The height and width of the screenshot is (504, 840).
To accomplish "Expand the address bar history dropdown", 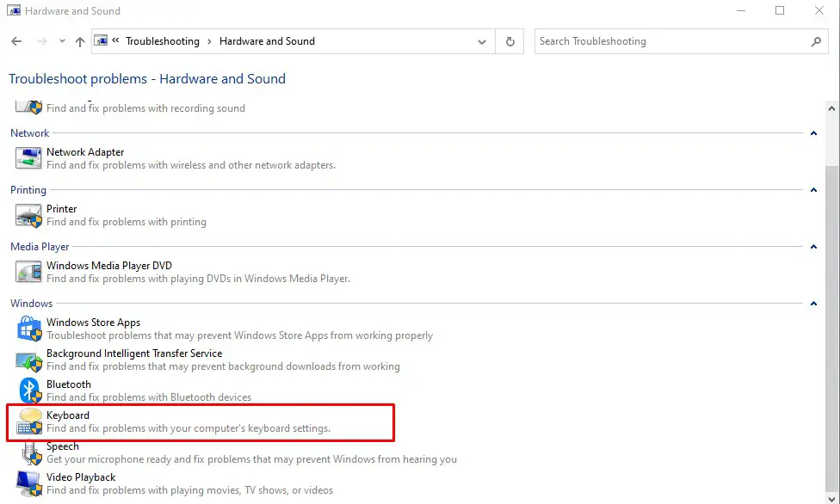I will pyautogui.click(x=482, y=42).
